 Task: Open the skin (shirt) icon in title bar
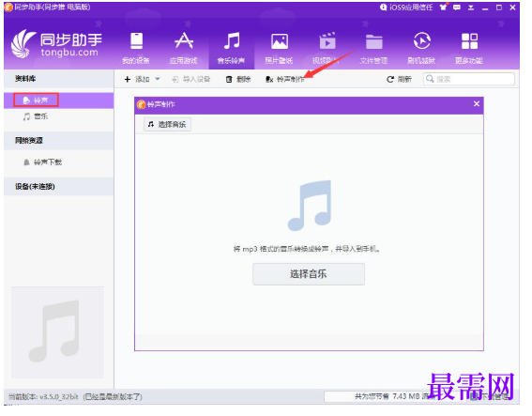(x=444, y=8)
